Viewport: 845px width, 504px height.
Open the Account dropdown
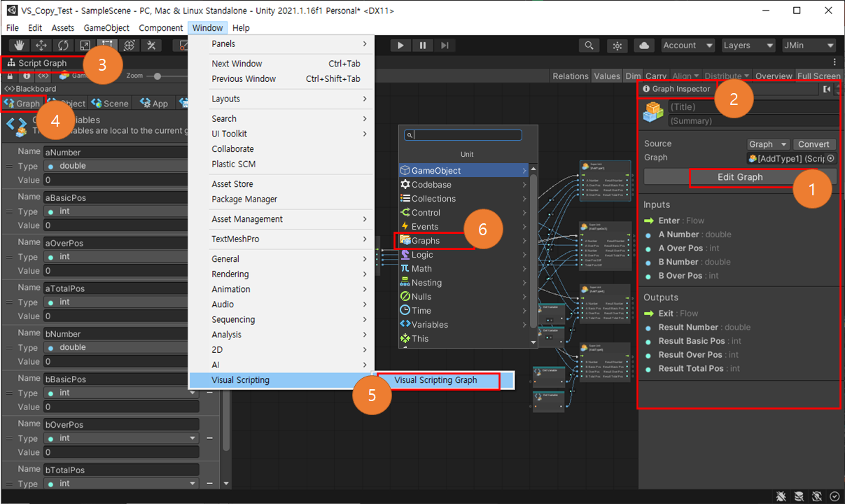pyautogui.click(x=688, y=45)
